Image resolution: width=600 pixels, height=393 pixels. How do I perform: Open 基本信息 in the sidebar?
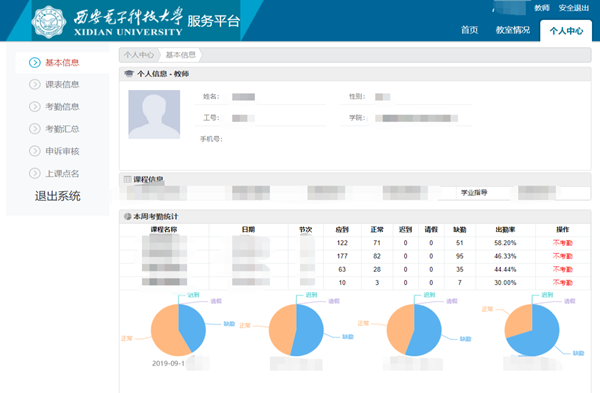(x=62, y=62)
